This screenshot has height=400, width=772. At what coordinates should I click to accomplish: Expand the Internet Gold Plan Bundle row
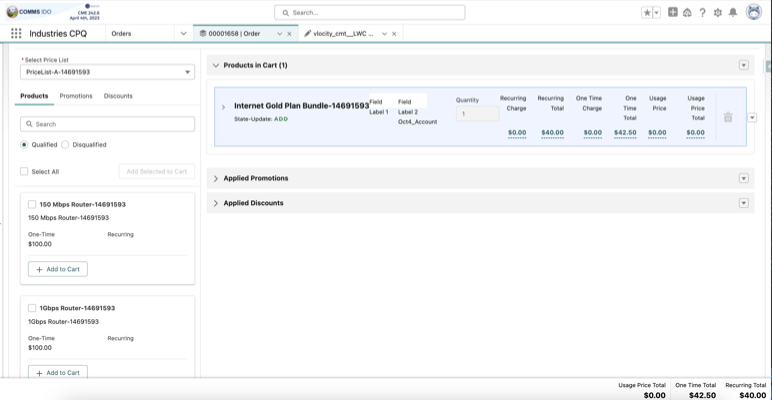223,107
